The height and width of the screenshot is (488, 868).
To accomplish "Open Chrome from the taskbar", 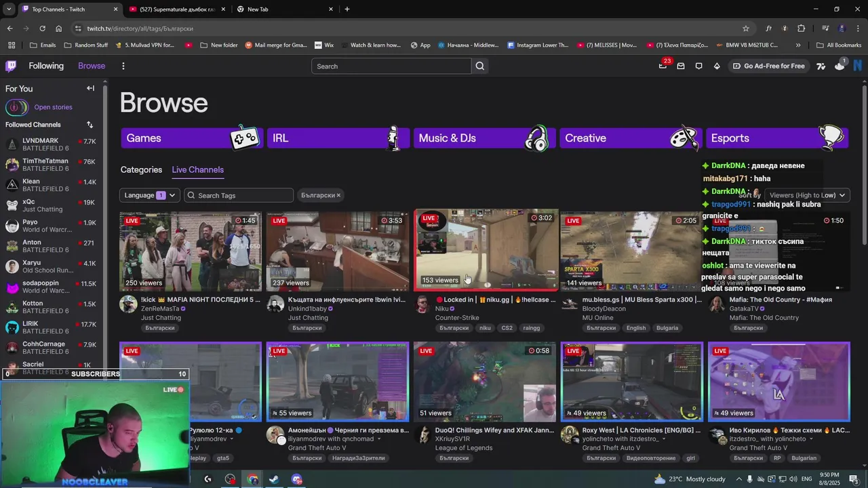I will click(x=252, y=479).
